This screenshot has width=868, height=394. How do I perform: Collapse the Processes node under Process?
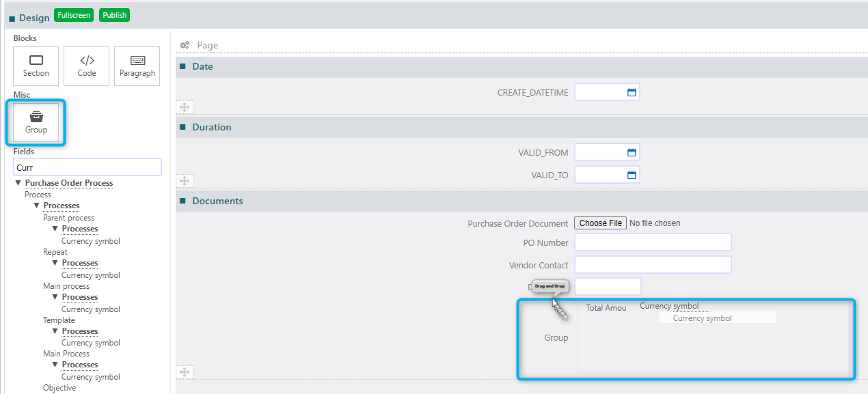pyautogui.click(x=37, y=206)
